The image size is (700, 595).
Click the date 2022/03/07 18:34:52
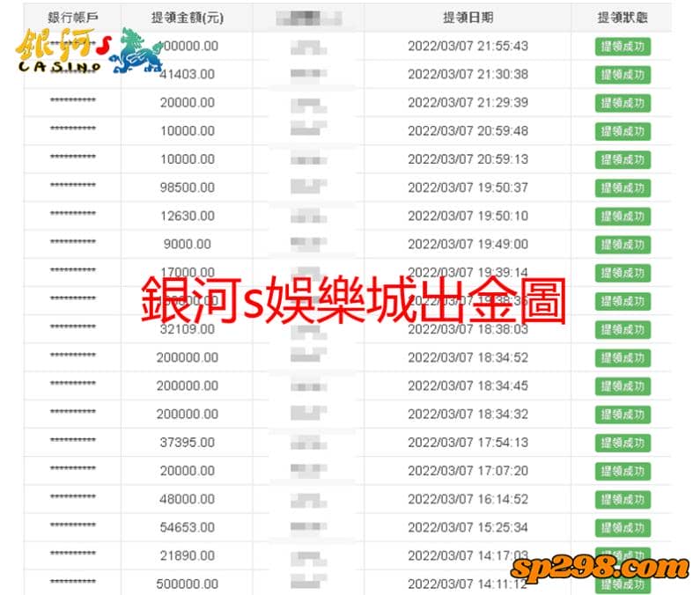click(468, 357)
